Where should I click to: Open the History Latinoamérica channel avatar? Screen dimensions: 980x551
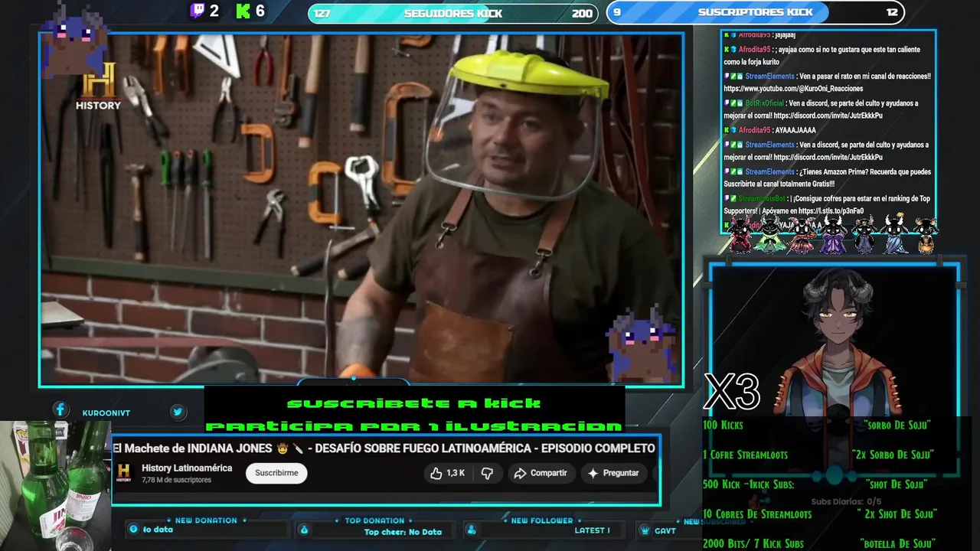pyautogui.click(x=124, y=473)
